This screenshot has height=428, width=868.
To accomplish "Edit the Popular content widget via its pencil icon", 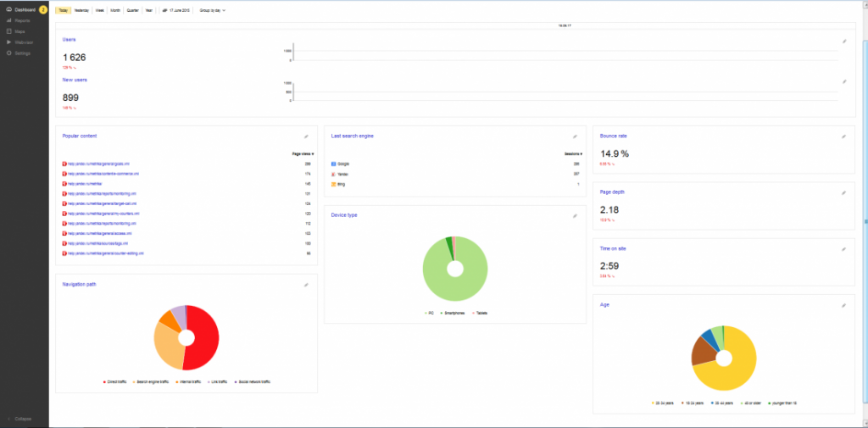I will tap(306, 136).
